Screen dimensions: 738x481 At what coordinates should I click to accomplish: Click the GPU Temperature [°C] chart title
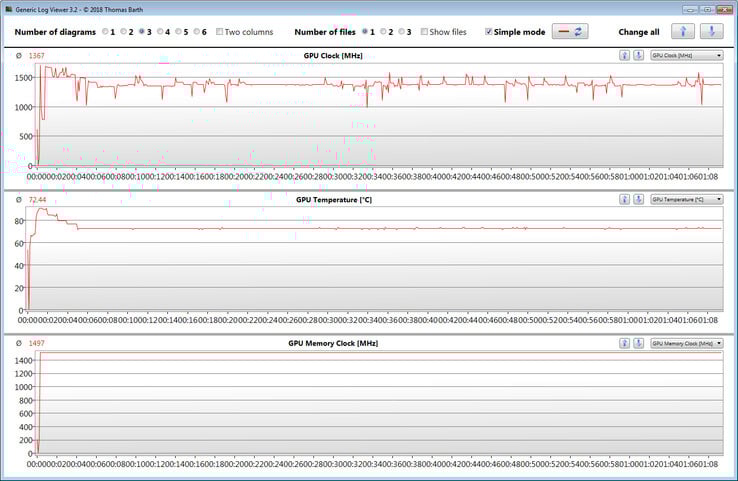(334, 200)
